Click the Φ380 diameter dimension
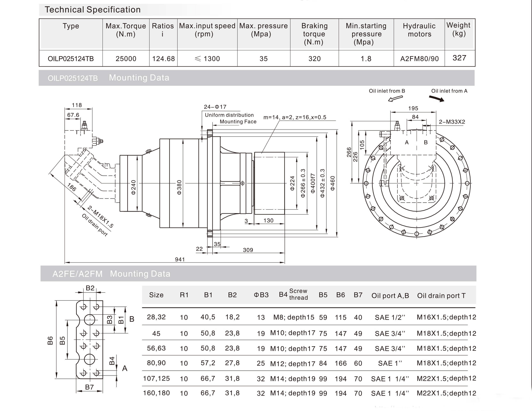 [179, 187]
